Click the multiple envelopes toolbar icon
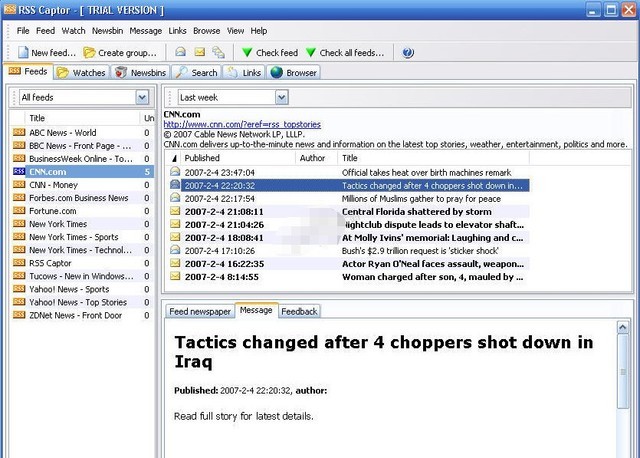This screenshot has height=458, width=640. (x=217, y=53)
